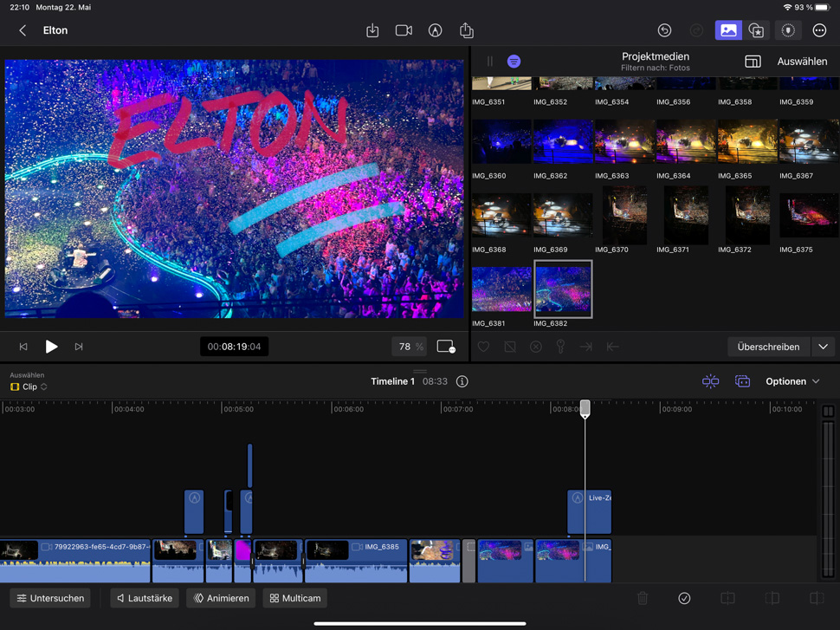Open the content browser with star icon
This screenshot has width=840, height=630.
point(756,30)
